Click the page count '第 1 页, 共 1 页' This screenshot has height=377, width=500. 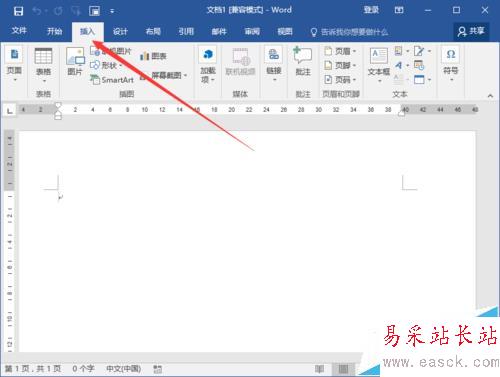33,369
